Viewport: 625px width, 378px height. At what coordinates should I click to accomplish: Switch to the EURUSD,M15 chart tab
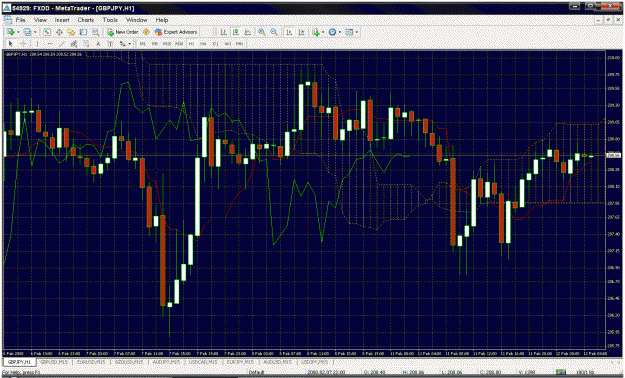[x=92, y=362]
